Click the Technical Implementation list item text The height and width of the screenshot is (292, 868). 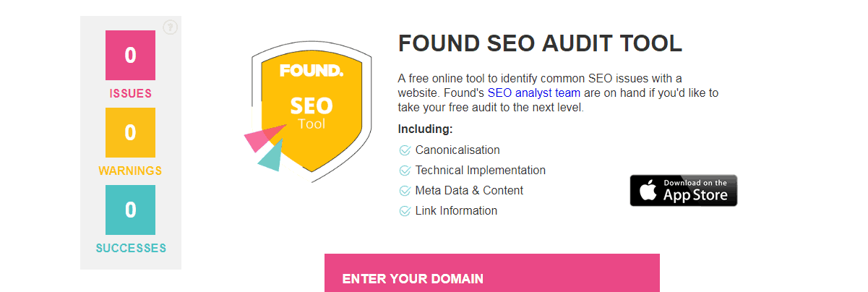[480, 171]
